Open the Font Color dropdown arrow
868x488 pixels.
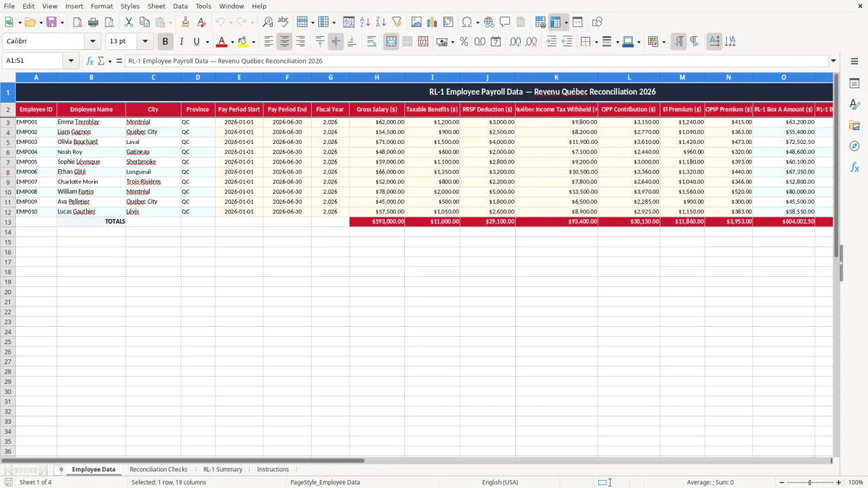[232, 42]
